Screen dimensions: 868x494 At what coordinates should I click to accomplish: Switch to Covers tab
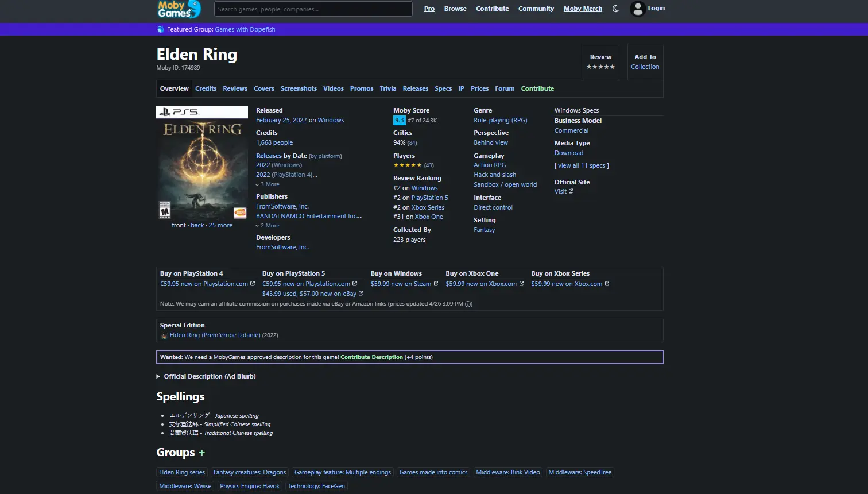pos(264,88)
